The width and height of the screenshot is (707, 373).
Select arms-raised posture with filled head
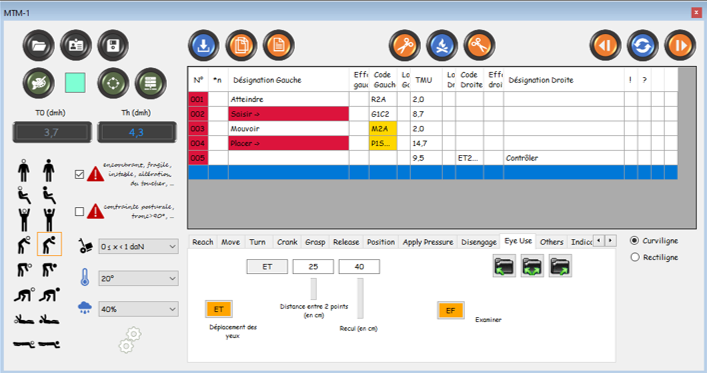(x=49, y=220)
